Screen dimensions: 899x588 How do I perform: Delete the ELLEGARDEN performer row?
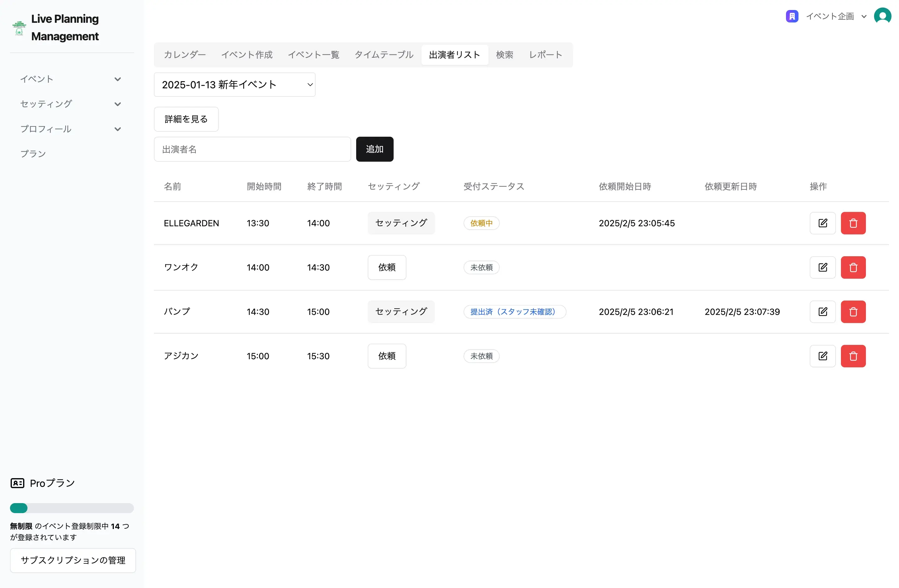[x=853, y=223]
